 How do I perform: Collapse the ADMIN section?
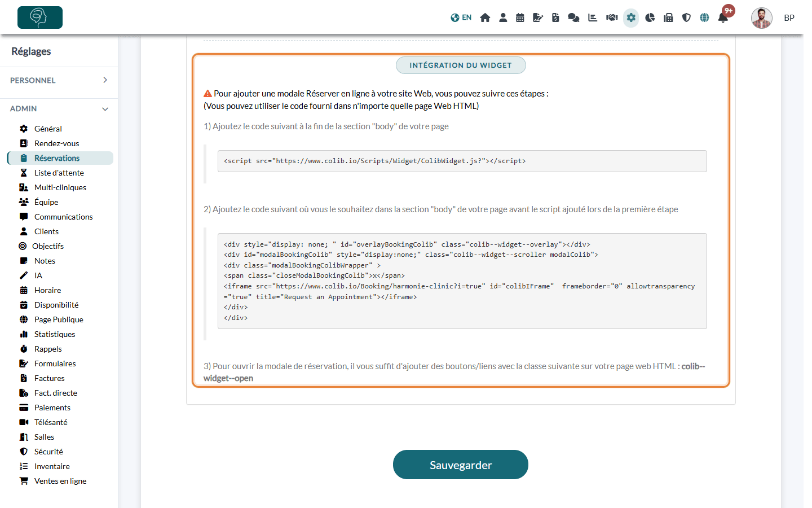click(x=59, y=108)
